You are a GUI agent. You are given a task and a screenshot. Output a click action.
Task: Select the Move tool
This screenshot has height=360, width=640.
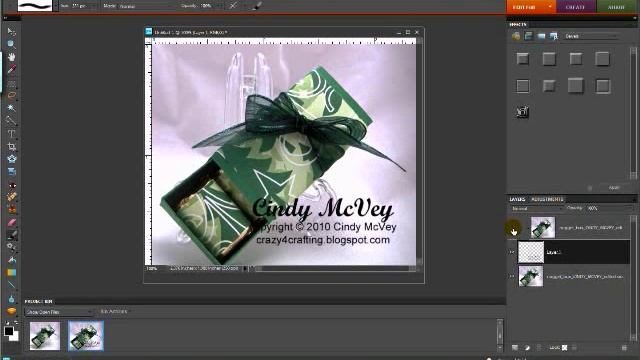coord(11,31)
